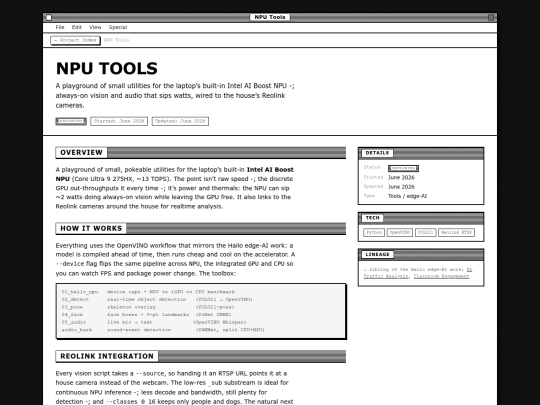Click the 01_hello_npu line in the code box
The width and height of the screenshot is (540, 405).
148,292
